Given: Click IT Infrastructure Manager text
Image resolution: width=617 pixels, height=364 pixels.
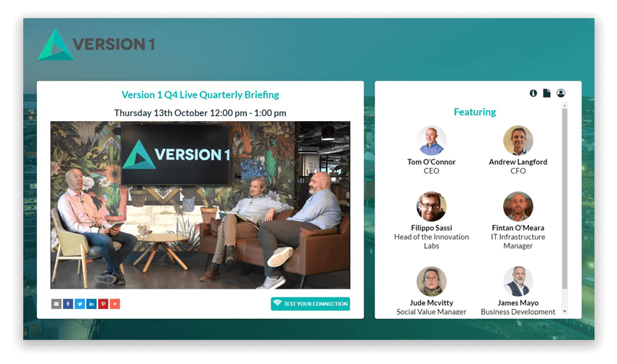Looking at the screenshot, I should click(x=518, y=241).
